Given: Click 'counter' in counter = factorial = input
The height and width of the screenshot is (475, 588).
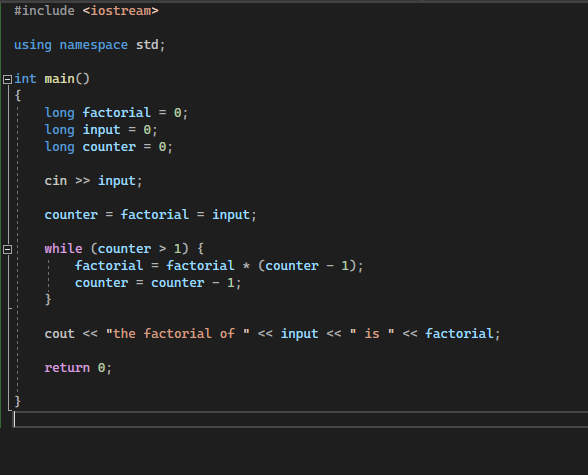Looking at the screenshot, I should tap(71, 215).
